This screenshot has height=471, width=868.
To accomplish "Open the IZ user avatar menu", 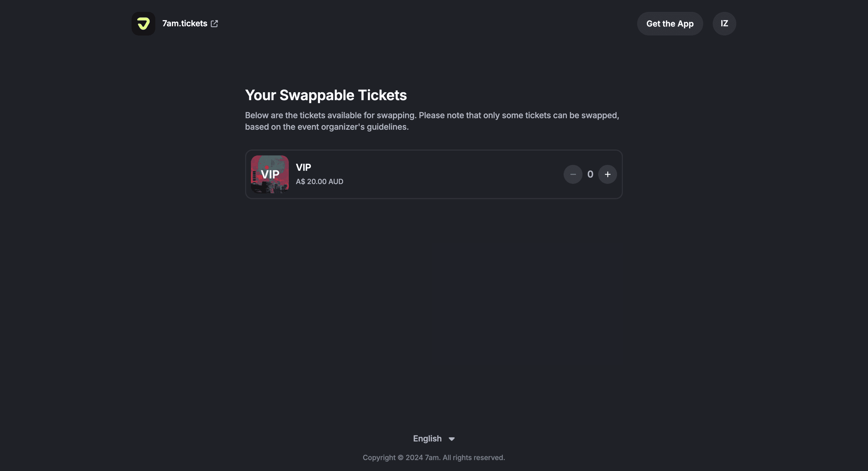I will tap(724, 24).
